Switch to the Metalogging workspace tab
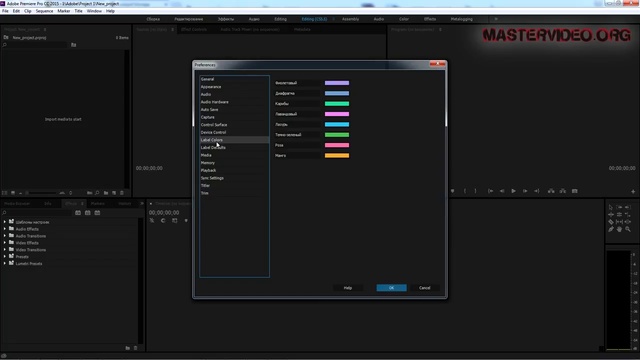This screenshot has height=360, width=640. coord(462,19)
